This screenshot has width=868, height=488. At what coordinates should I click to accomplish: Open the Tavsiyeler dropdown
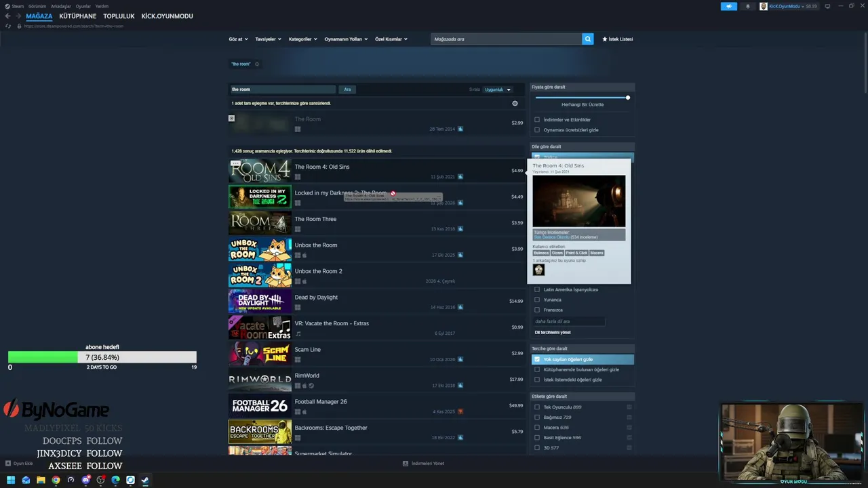(268, 39)
